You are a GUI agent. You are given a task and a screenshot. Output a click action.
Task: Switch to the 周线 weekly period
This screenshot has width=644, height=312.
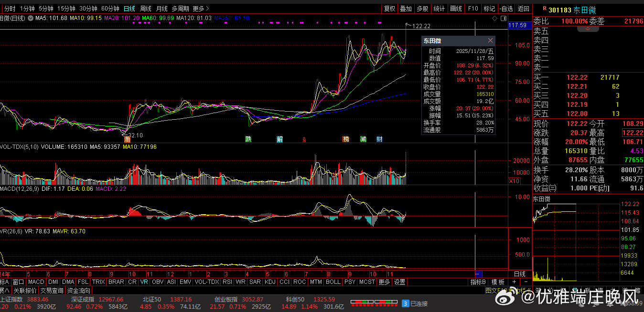tap(145, 9)
